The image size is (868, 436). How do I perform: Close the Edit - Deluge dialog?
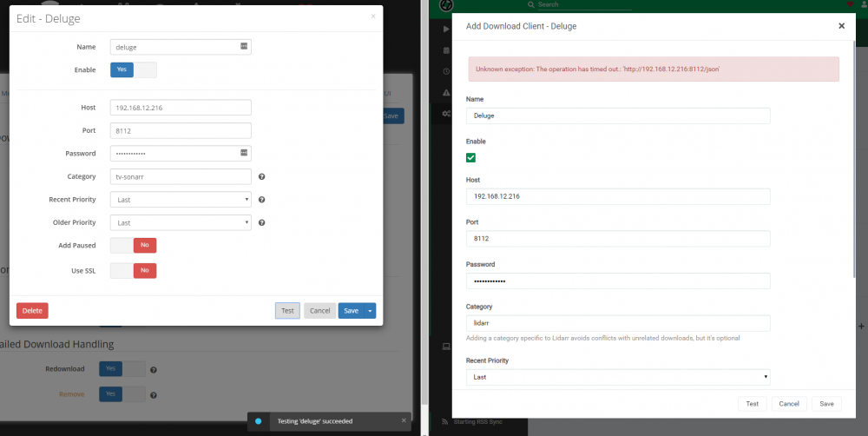373,17
